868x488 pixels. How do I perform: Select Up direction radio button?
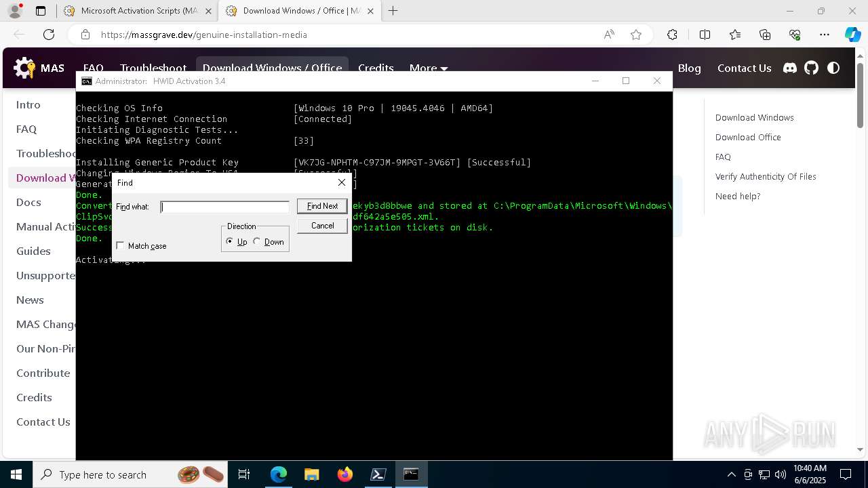pos(230,241)
